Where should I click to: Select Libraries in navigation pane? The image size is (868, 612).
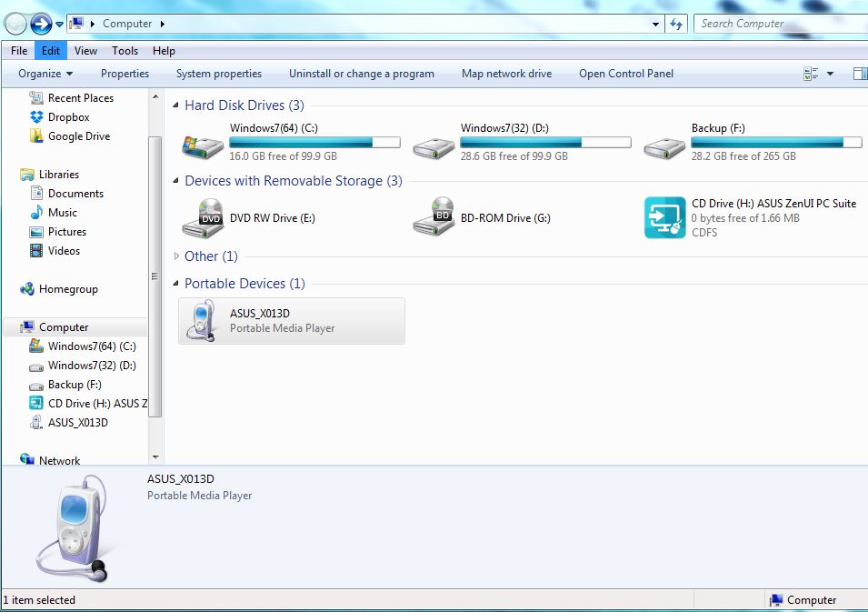click(59, 175)
